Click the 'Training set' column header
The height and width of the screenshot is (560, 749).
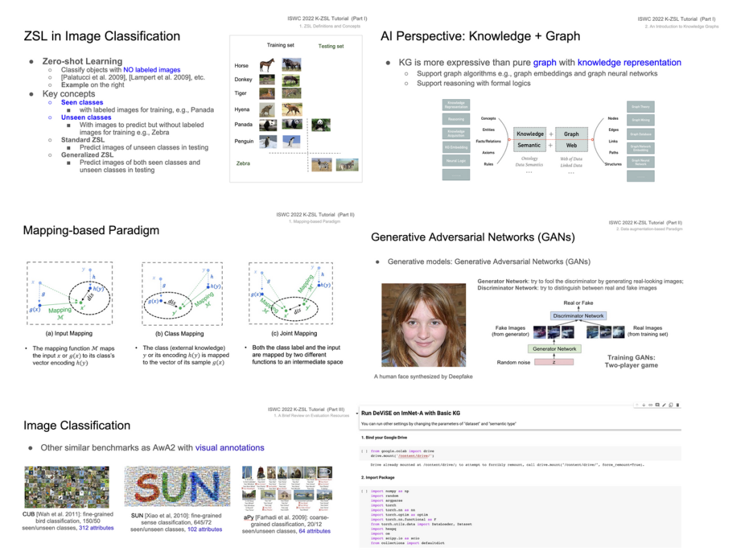point(280,45)
